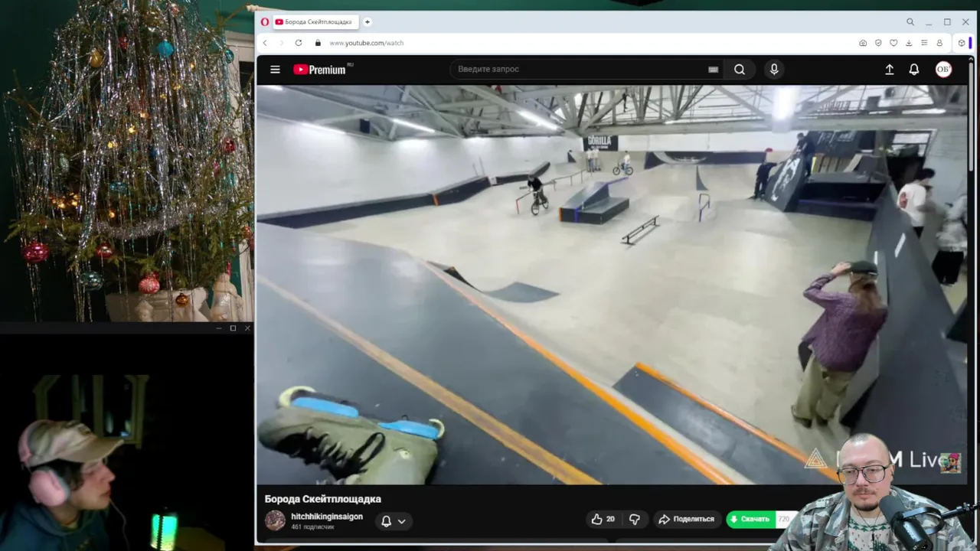Take a snapshot with the camera icon
This screenshot has height=551, width=980.
[863, 43]
